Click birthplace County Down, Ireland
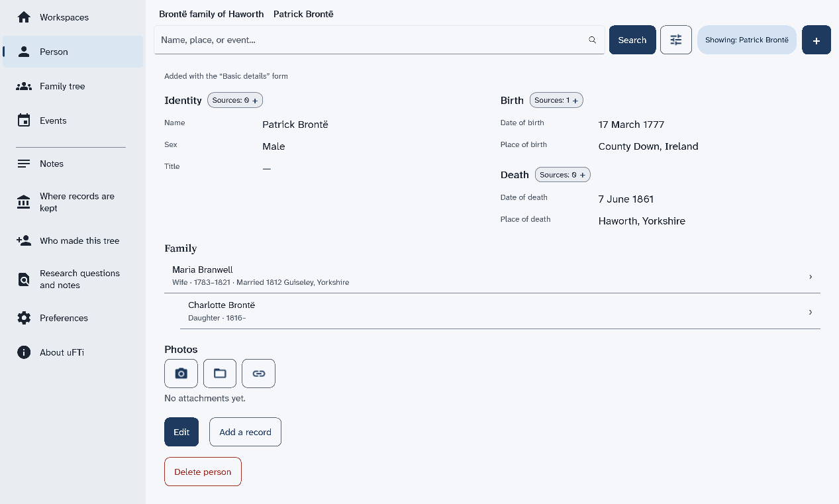 pos(648,146)
